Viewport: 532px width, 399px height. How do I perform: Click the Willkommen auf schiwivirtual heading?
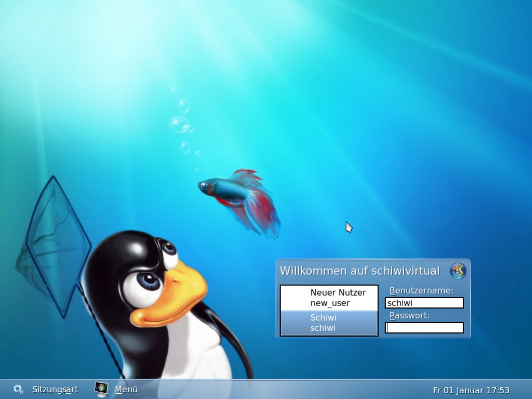(x=360, y=271)
